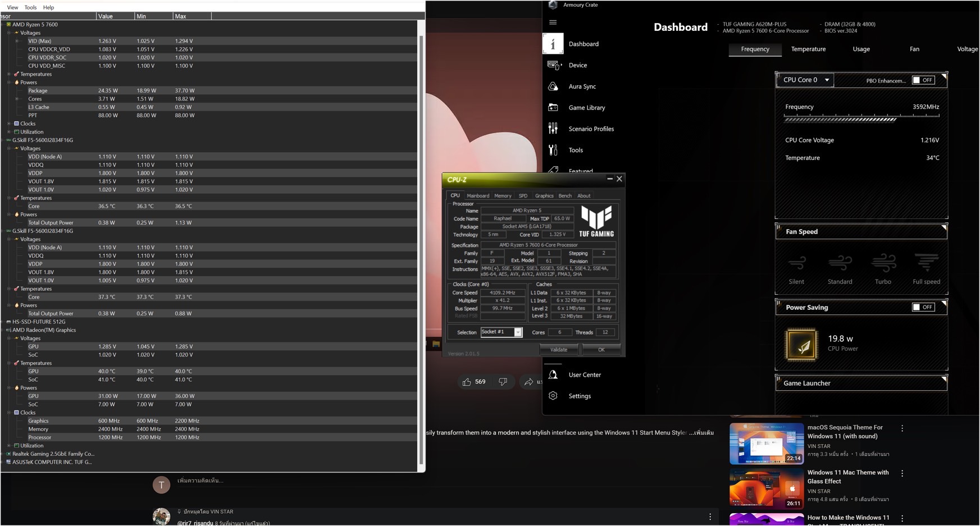Image resolution: width=980 pixels, height=526 pixels.
Task: Open the View menu in the sensor window
Action: [x=12, y=7]
